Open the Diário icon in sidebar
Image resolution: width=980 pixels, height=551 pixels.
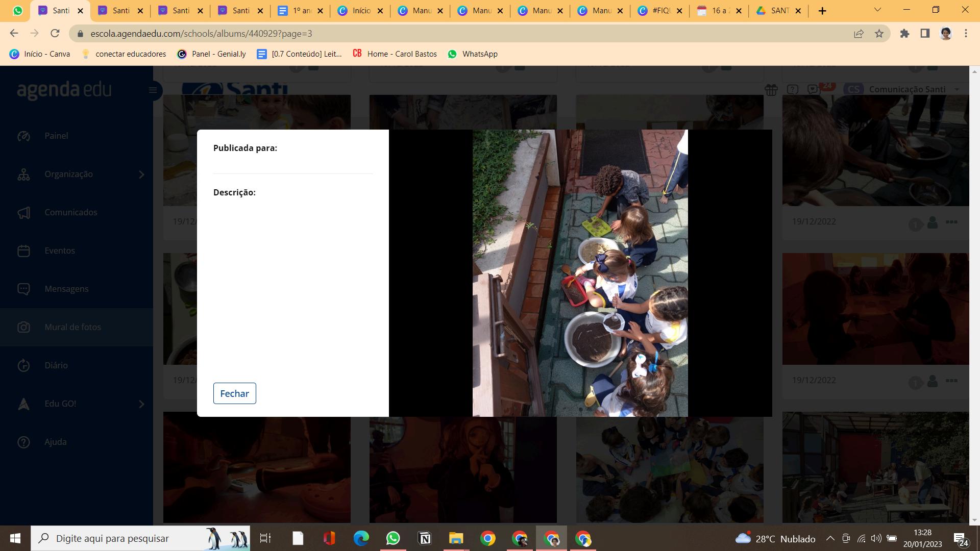point(23,365)
